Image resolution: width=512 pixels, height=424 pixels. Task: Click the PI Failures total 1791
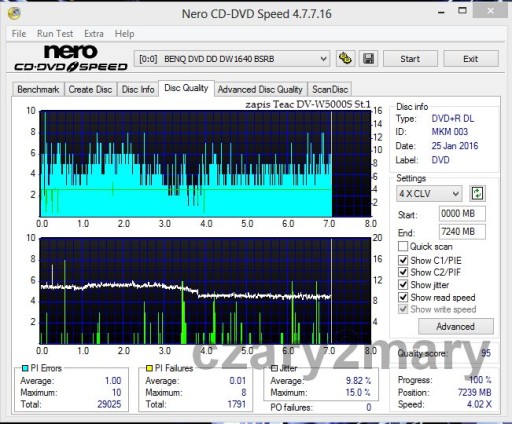pos(237,404)
